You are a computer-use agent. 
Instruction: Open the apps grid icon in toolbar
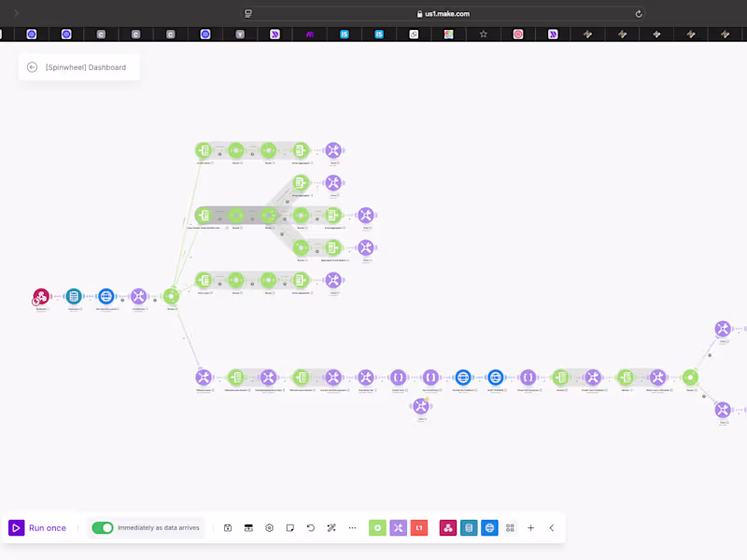click(510, 527)
